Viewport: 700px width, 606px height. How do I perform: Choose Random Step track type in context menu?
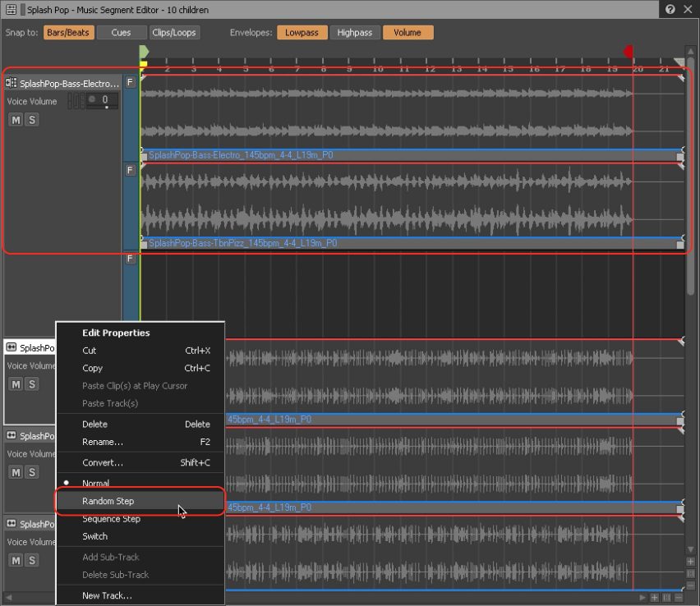coord(140,501)
